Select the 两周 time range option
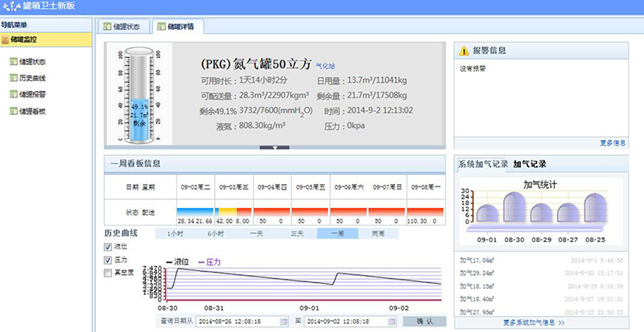Viewport: 644px width, 332px height. pyautogui.click(x=378, y=233)
